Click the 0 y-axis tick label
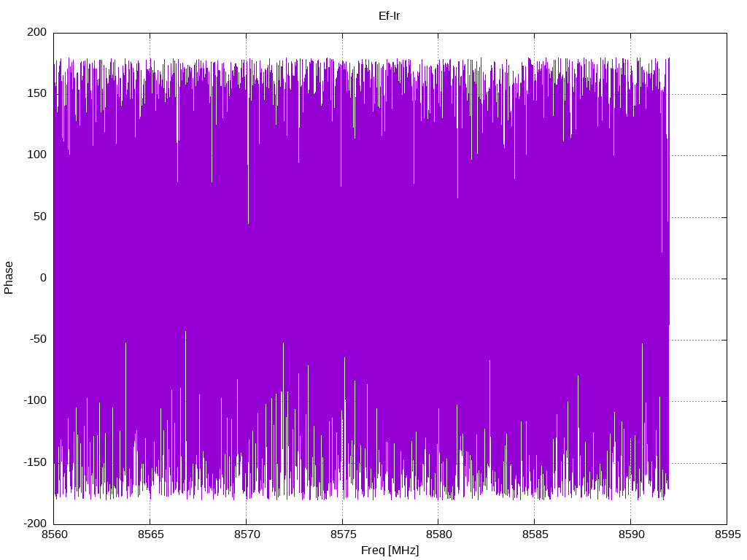 point(44,278)
